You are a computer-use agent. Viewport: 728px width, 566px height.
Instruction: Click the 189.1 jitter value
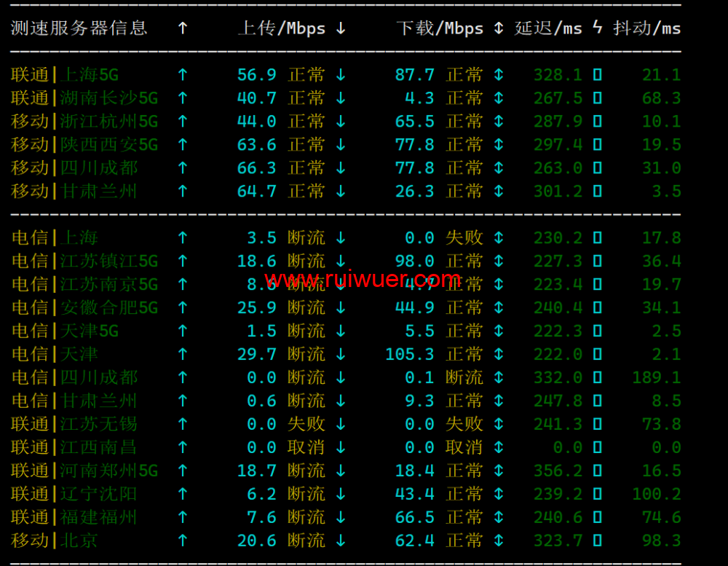click(656, 378)
